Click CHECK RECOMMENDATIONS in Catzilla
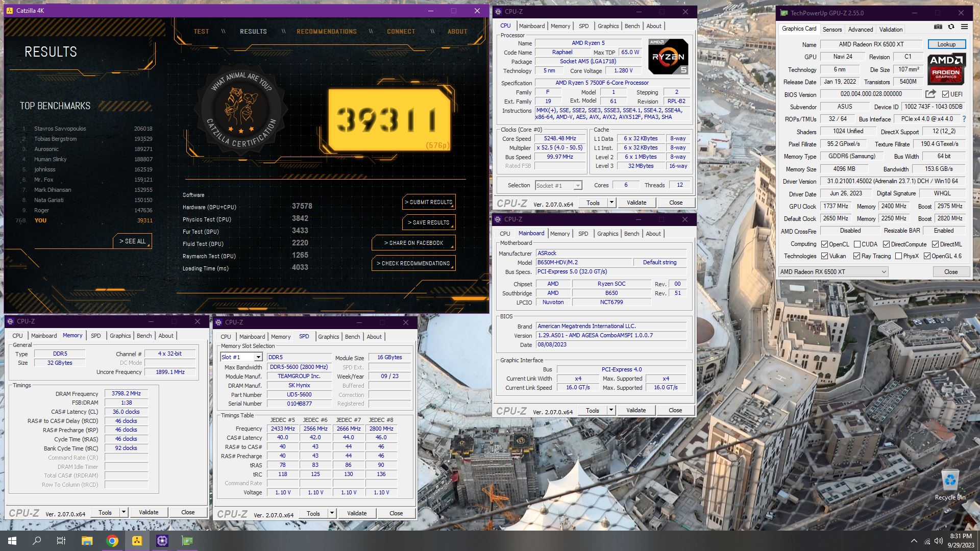980x551 pixels. (413, 263)
